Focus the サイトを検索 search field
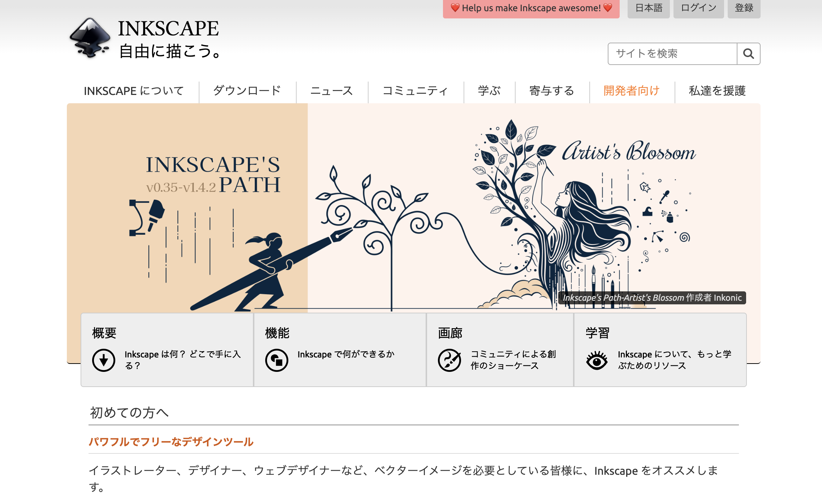 [672, 54]
